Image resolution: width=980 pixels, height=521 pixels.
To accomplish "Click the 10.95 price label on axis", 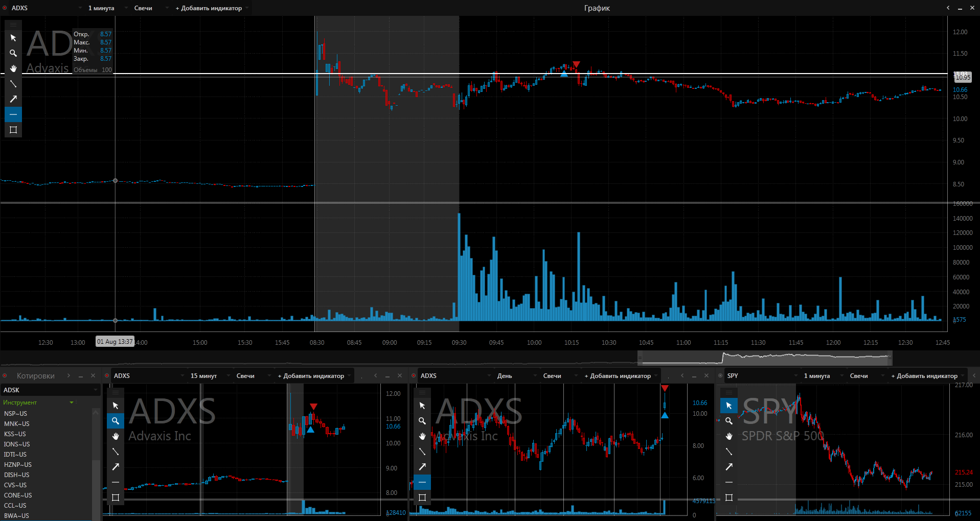I will (x=963, y=77).
